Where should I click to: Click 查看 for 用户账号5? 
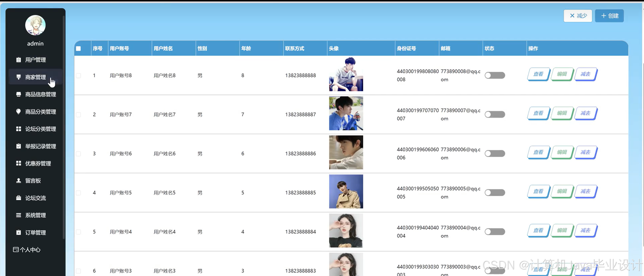tap(539, 191)
